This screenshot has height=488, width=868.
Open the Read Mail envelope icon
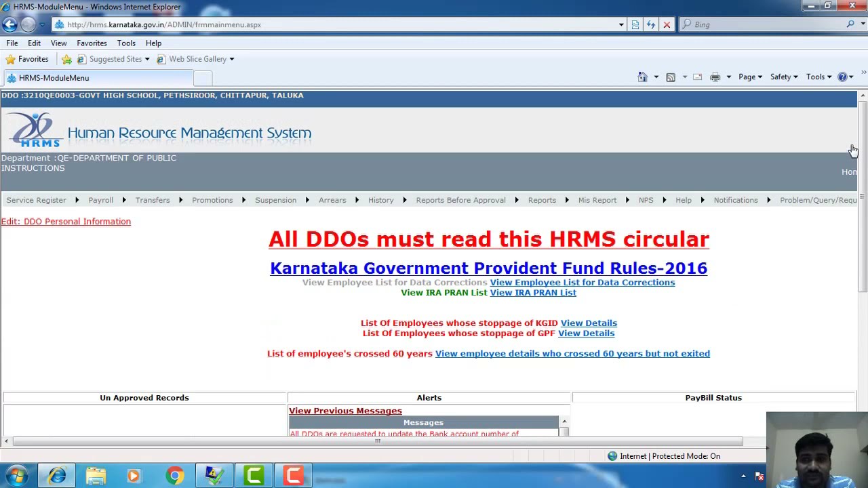point(697,77)
